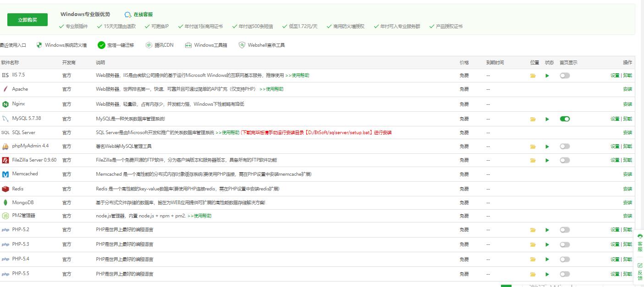Open settings for PHP-5.5
The height and width of the screenshot is (287, 644).
coord(615,274)
